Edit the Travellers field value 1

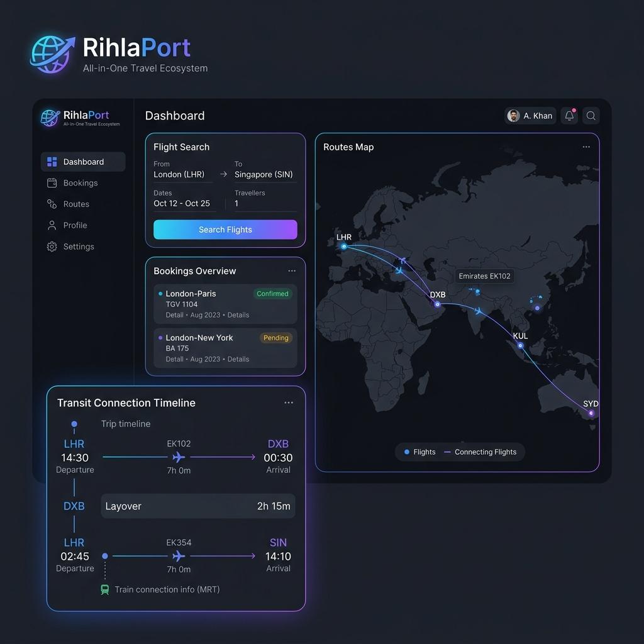pos(265,203)
